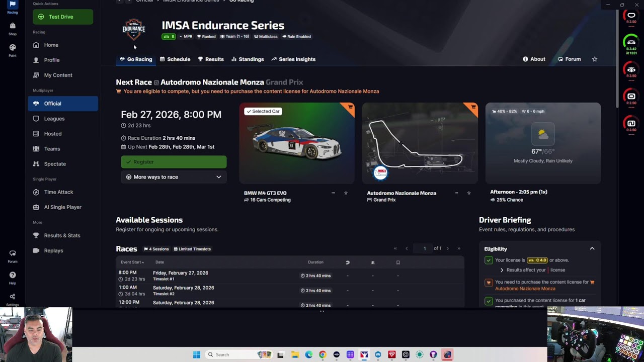Viewport: 644px width, 362px height.
Task: Expand the More ways to race dropdown
Action: [174, 177]
